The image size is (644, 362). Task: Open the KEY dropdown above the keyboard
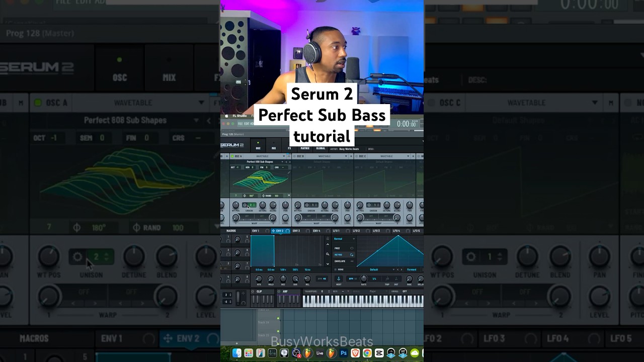tap(341, 291)
